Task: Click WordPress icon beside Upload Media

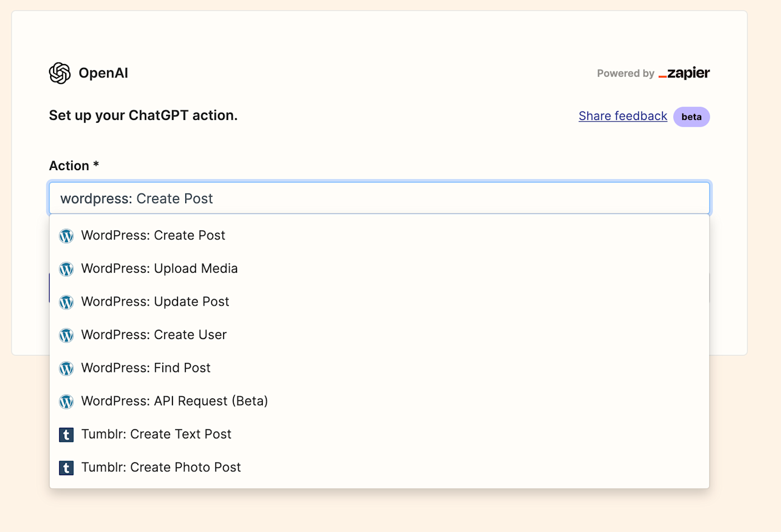Action: coord(66,269)
